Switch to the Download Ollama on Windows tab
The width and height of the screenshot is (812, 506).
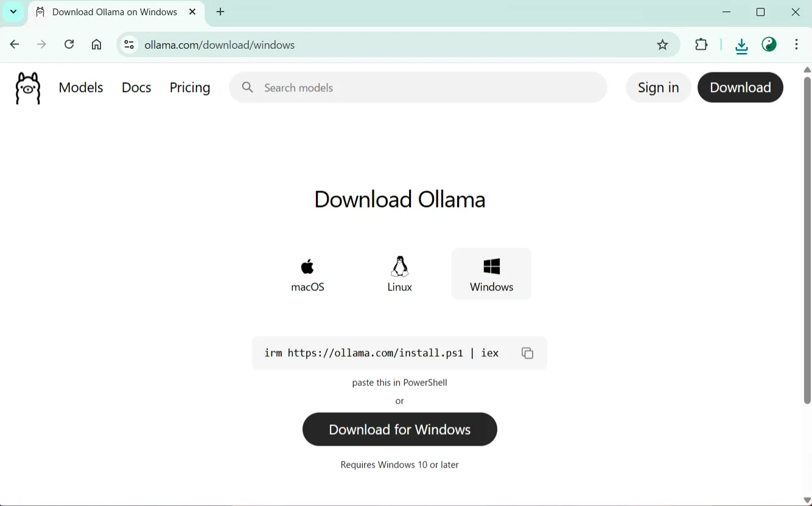pos(116,12)
